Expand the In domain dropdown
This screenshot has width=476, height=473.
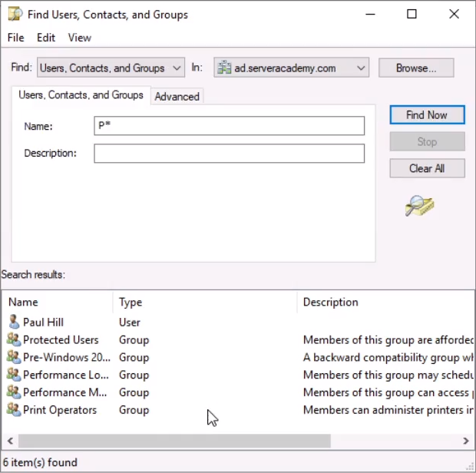click(361, 68)
